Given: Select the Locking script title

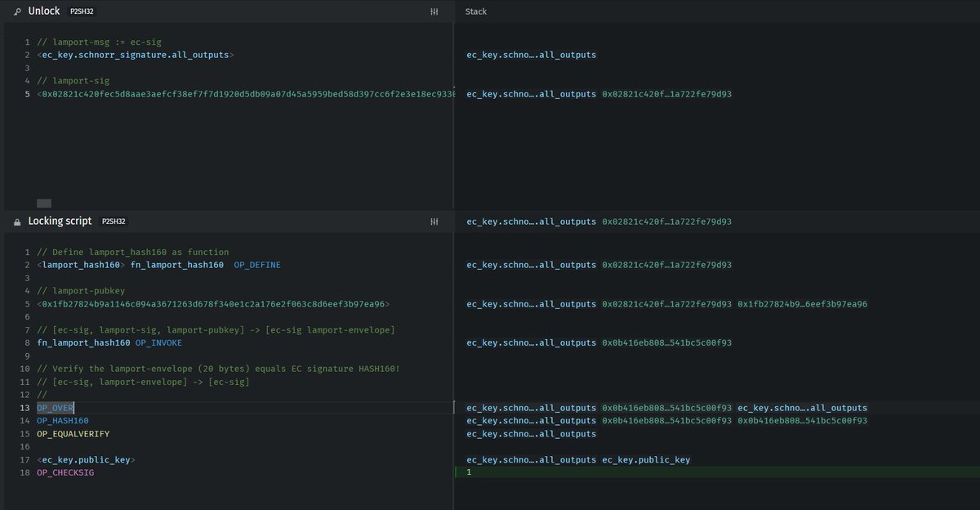Looking at the screenshot, I should (x=60, y=221).
